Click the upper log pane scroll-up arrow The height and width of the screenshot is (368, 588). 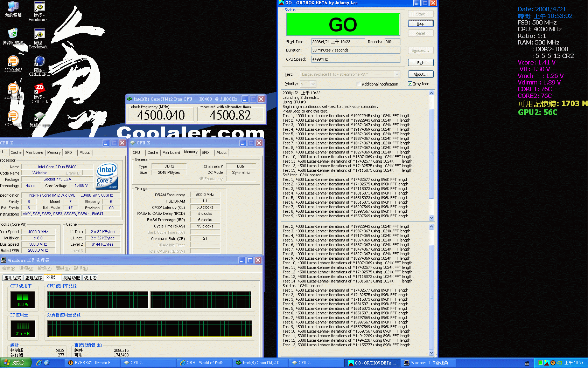tap(431, 93)
